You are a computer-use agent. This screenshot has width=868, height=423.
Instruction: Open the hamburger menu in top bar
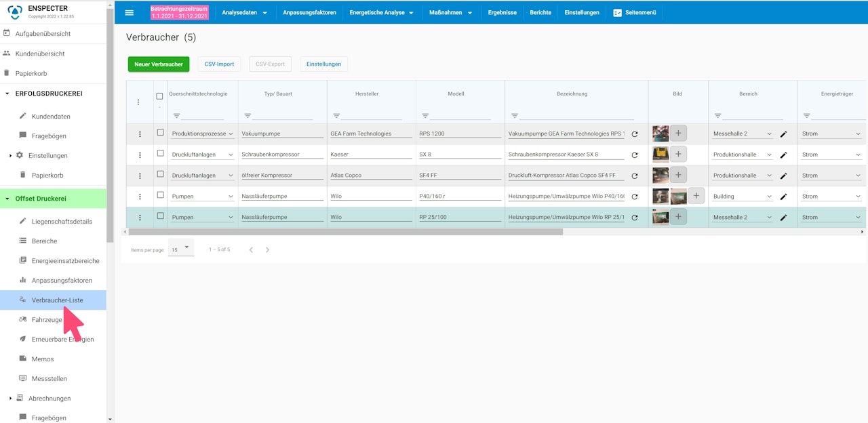click(x=130, y=12)
